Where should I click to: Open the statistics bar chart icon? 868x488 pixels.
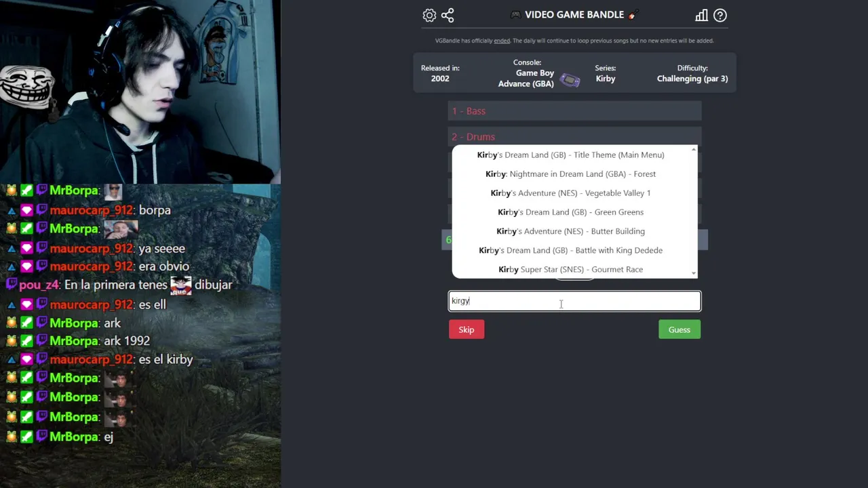[701, 15]
